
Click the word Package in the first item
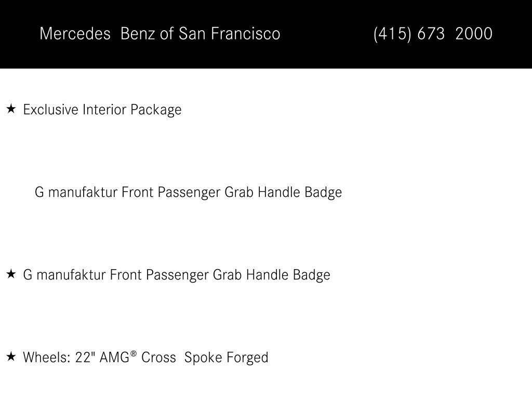point(156,110)
